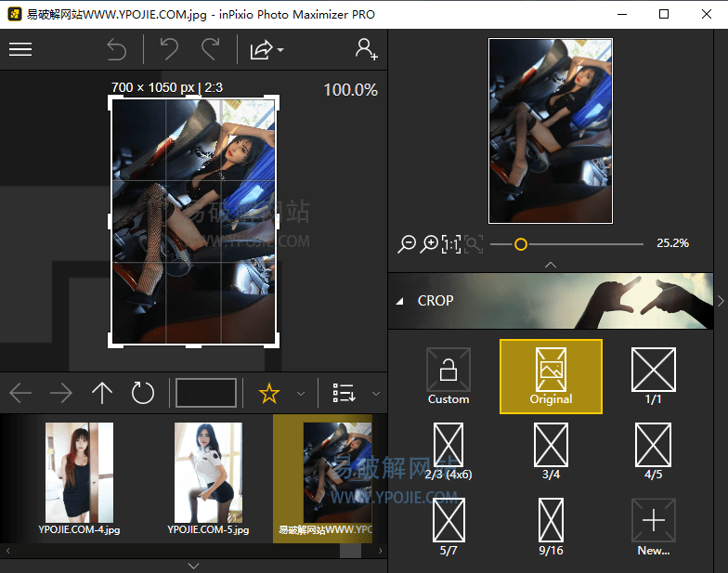Image resolution: width=728 pixels, height=573 pixels.
Task: Select the YPOJIE.COM-4.jpg thumbnail
Action: [79, 478]
